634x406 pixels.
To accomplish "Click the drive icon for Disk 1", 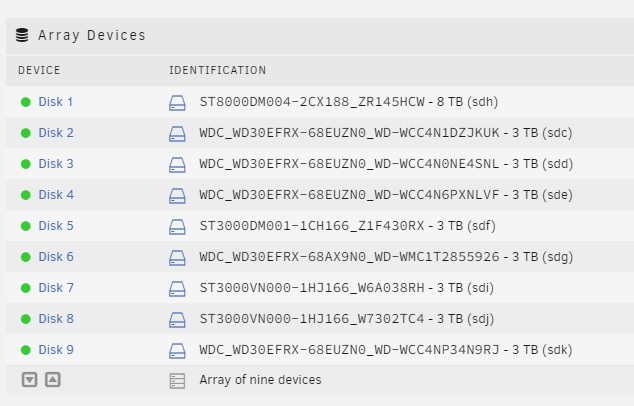I will pyautogui.click(x=177, y=103).
